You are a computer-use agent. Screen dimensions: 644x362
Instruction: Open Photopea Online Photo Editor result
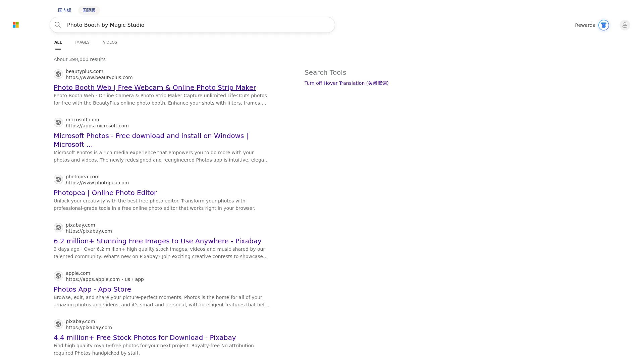105,193
